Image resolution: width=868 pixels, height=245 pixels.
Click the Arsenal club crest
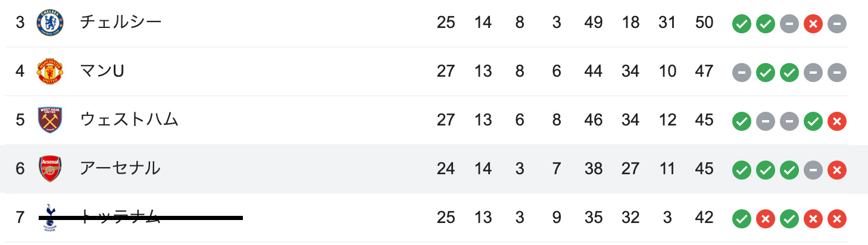coord(49,169)
